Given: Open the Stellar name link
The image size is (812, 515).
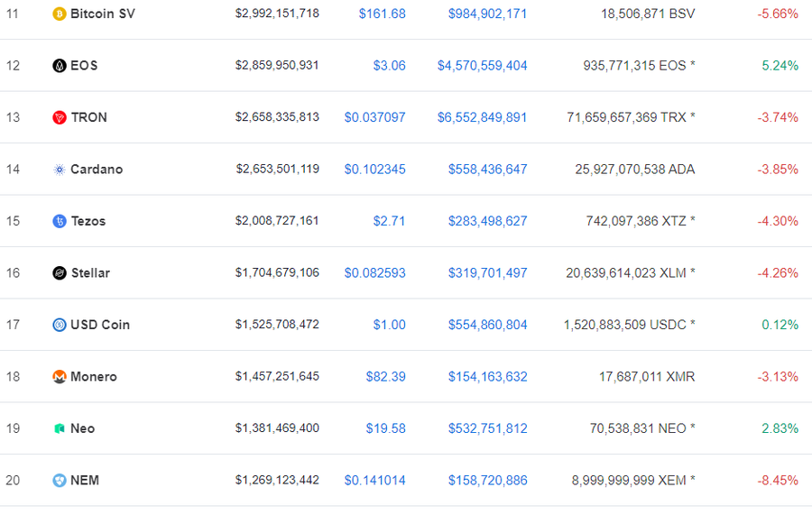Looking at the screenshot, I should 90,272.
